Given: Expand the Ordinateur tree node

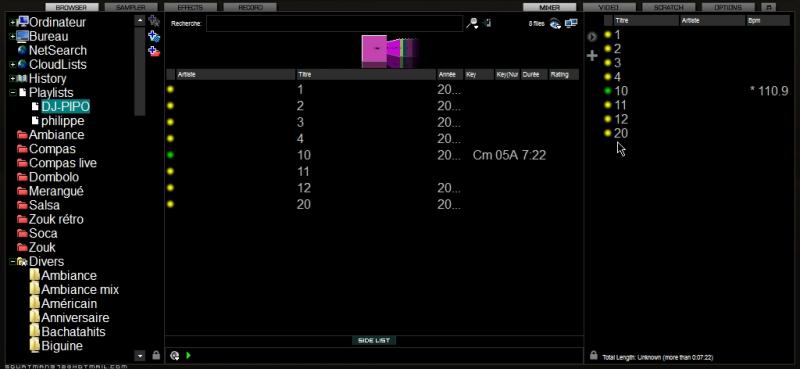Looking at the screenshot, I should pyautogui.click(x=12, y=22).
